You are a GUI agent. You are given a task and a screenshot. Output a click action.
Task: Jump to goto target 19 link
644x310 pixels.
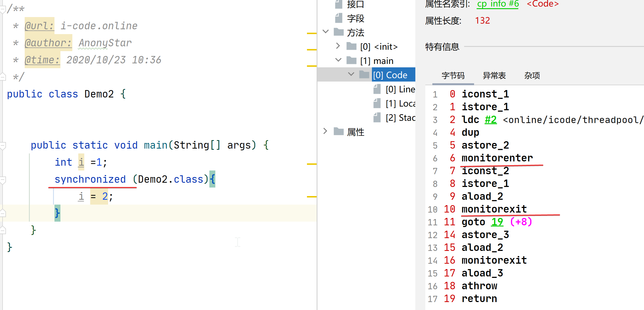[x=497, y=222]
